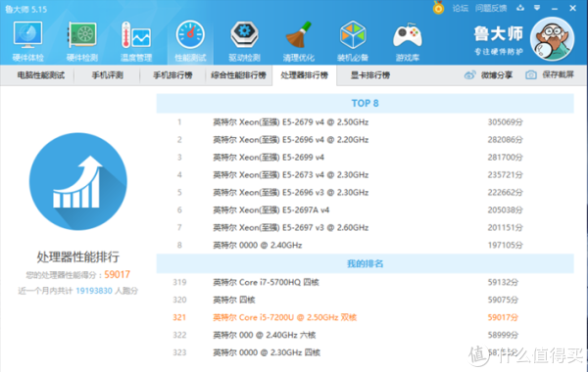Open the 问题反馈 feedback link
The height and width of the screenshot is (372, 588).
tap(491, 8)
